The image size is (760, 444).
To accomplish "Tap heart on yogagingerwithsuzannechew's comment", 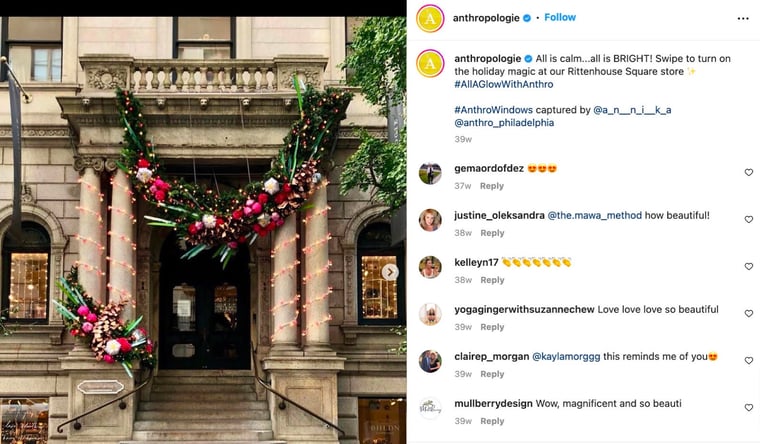I will [x=749, y=314].
